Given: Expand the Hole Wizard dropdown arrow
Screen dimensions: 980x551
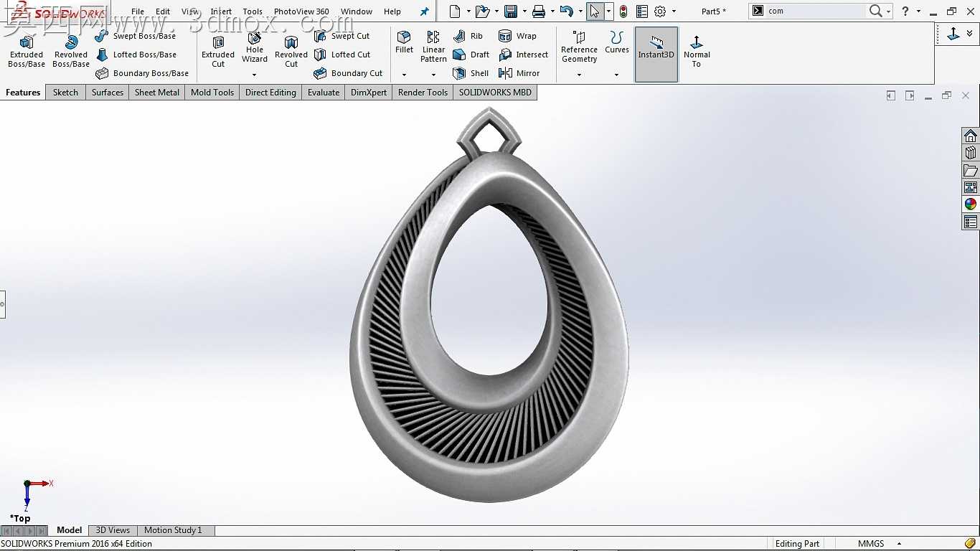Looking at the screenshot, I should click(x=254, y=75).
